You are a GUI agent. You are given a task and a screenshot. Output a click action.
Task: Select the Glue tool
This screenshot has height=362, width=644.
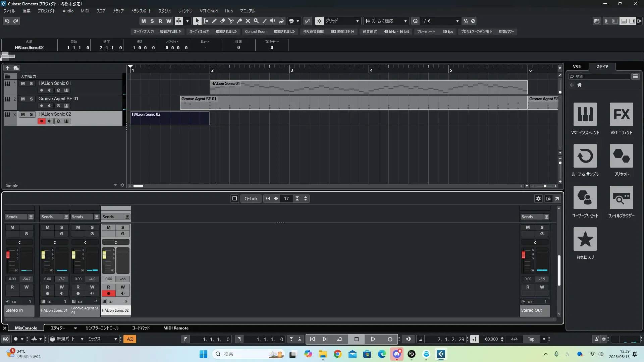click(x=239, y=21)
